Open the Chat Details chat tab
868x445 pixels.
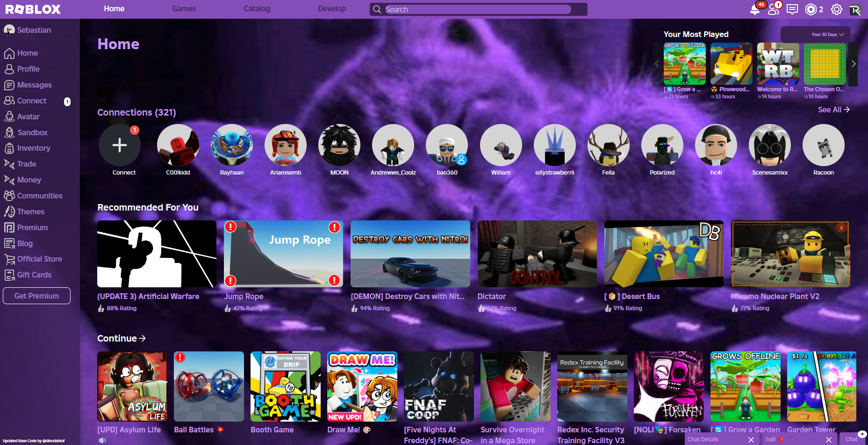pyautogui.click(x=703, y=439)
